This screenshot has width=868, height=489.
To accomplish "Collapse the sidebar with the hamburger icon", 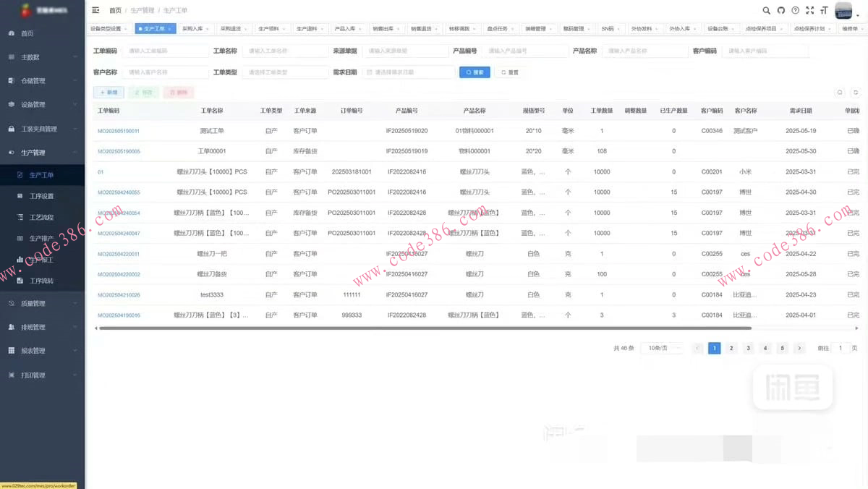I will [x=95, y=10].
